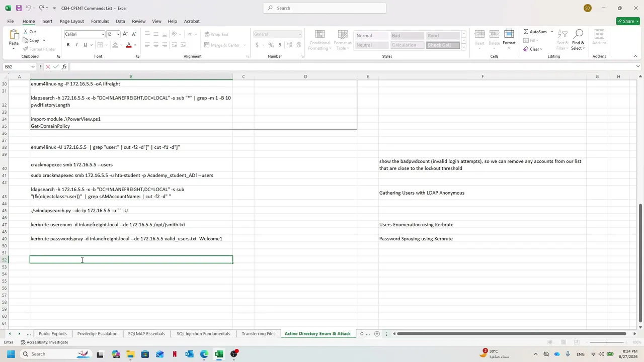Screen dimensions: 644x362
Task: Open the user account avatar SD
Action: click(x=588, y=8)
